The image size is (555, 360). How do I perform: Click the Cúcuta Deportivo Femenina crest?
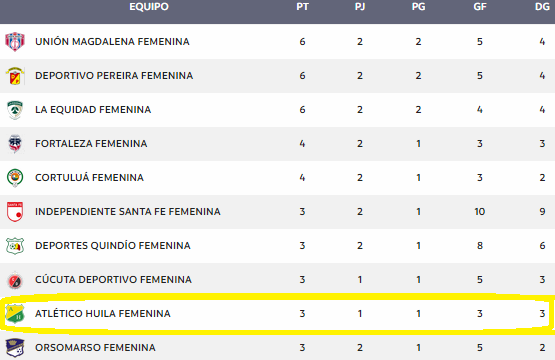(15, 280)
